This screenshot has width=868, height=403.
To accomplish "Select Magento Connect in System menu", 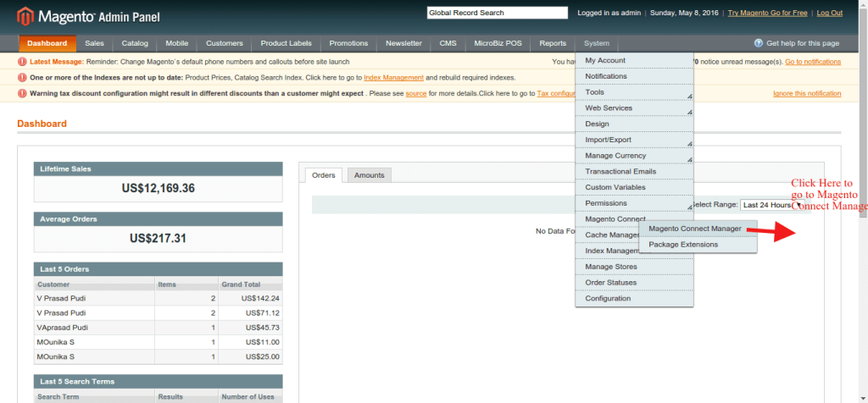I will point(615,219).
